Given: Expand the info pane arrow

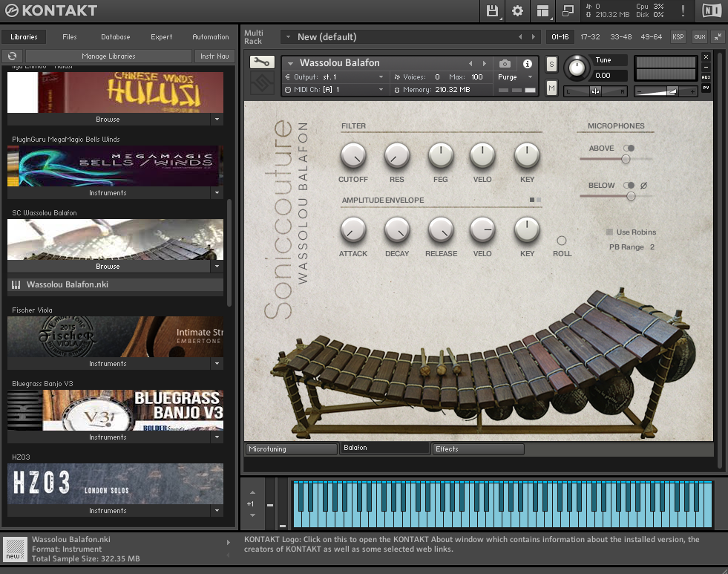Looking at the screenshot, I should [228, 542].
